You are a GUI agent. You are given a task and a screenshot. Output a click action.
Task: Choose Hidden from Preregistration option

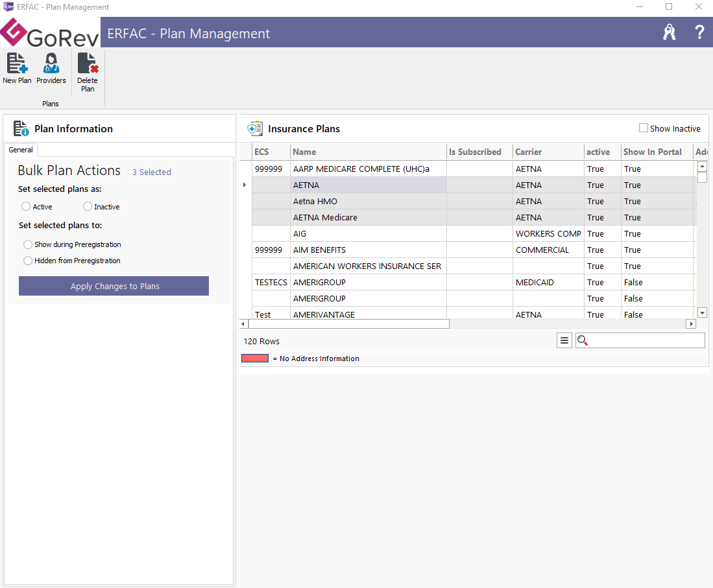click(28, 261)
